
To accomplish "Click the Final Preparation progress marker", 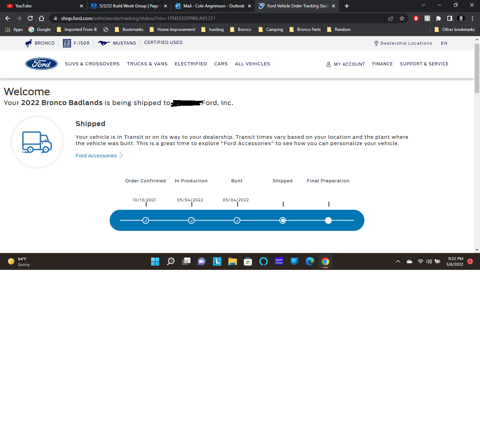I will click(x=329, y=221).
